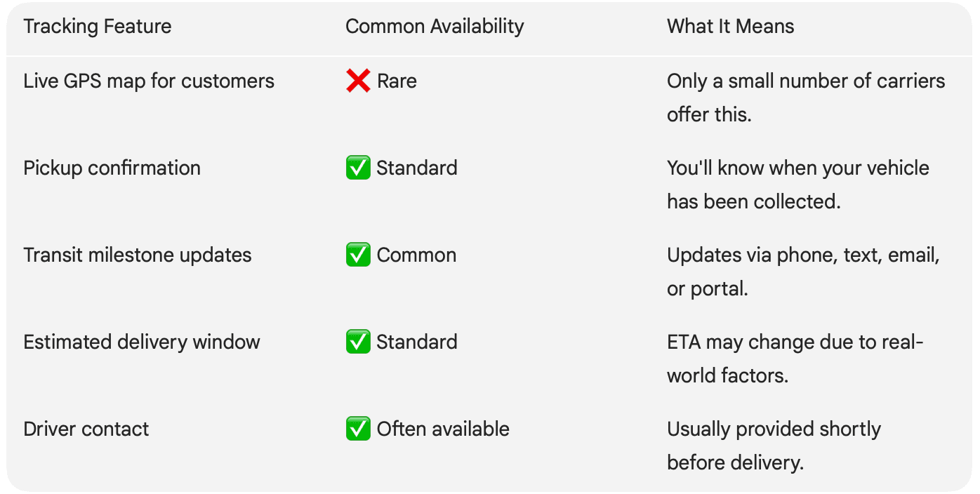Click the Usually provided shortly before delivery text
Screen dimensions: 980x494
[774, 446]
